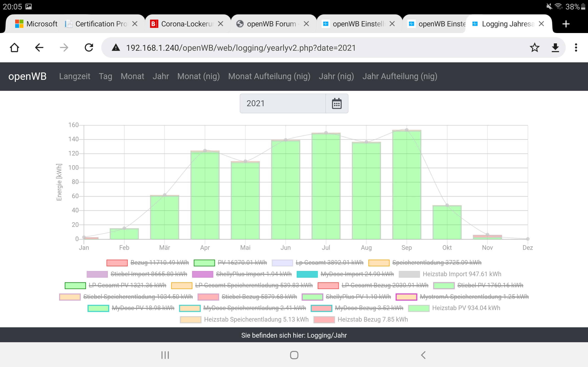
Task: Open the Monat Aufteilung (nig) view
Action: point(269,76)
